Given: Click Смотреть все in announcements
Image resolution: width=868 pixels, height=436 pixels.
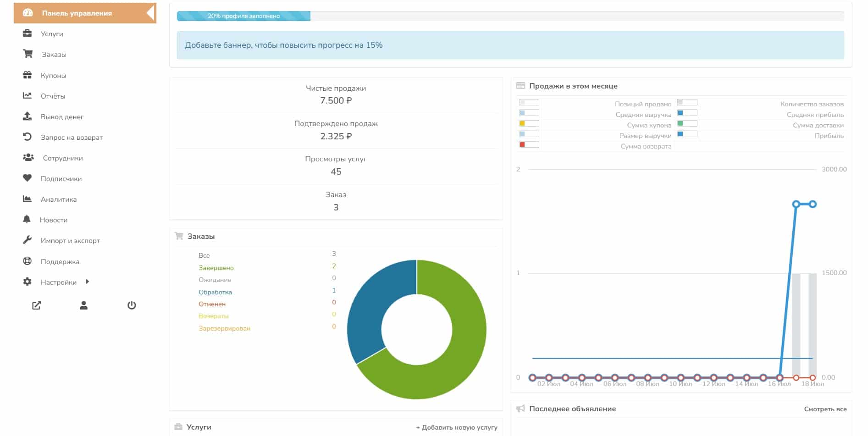Looking at the screenshot, I should pyautogui.click(x=825, y=409).
